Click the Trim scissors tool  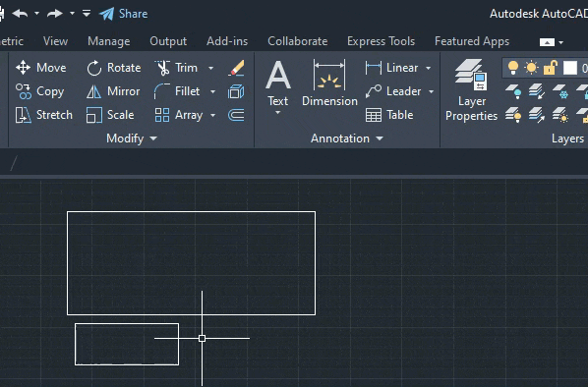[176, 68]
